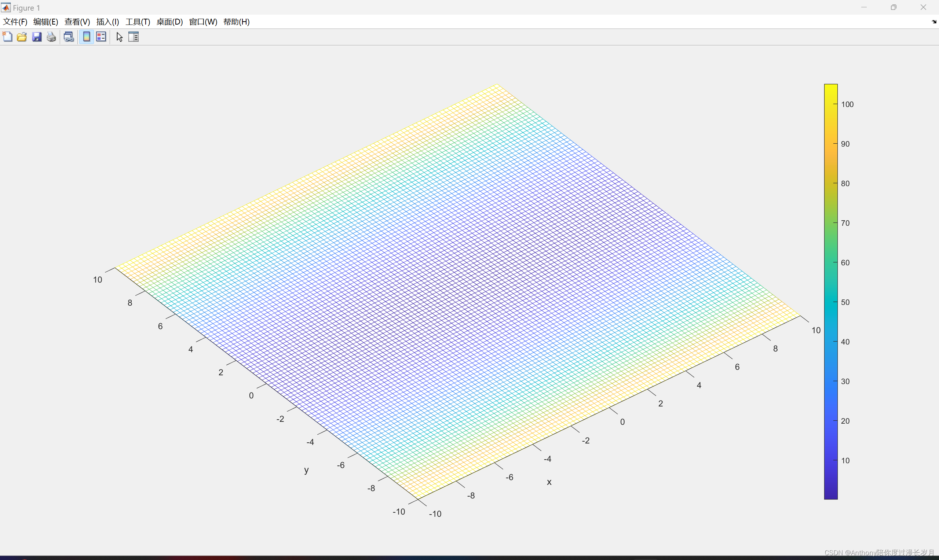Expand the 查看(V) menu

coord(77,22)
